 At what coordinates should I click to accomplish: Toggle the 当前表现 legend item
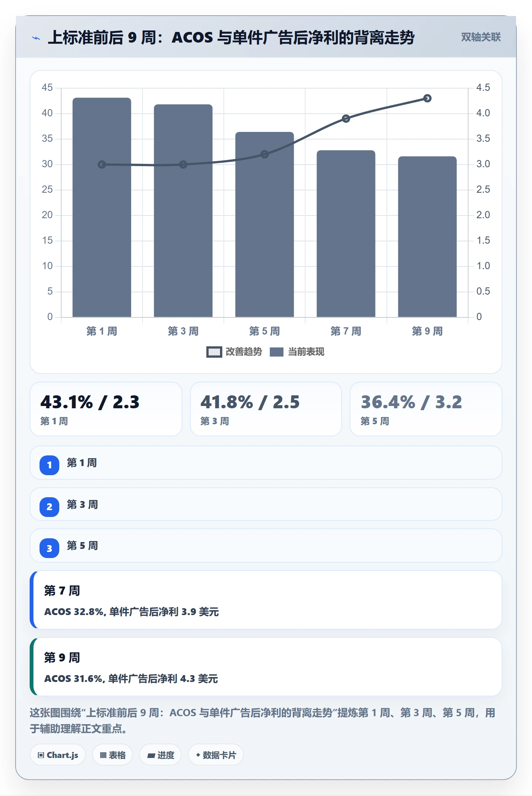(297, 352)
